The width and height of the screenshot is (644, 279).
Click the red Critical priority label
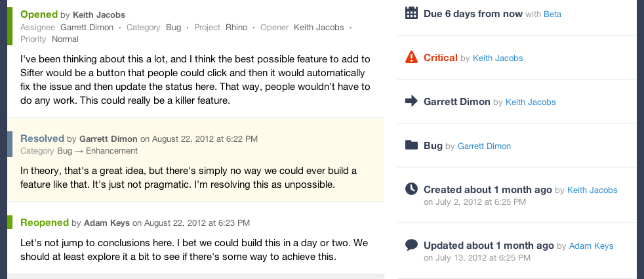[x=441, y=58]
